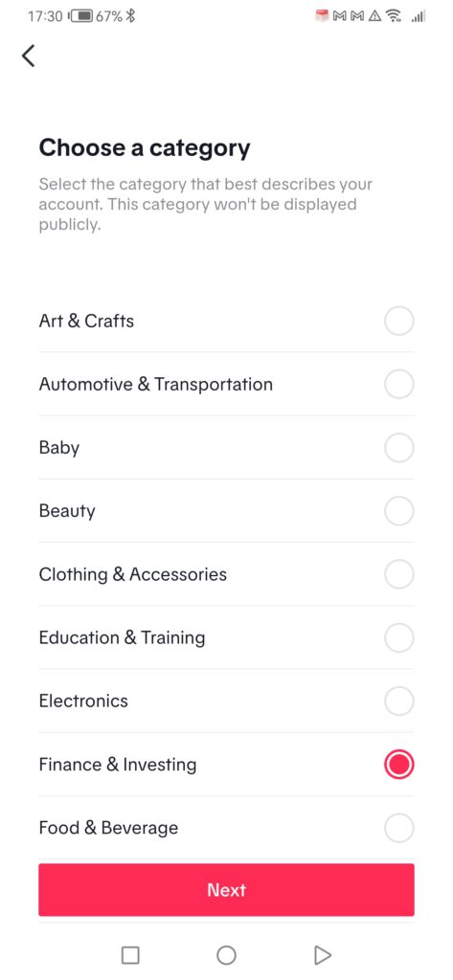453x980 pixels.
Task: Select the Automotive & Transportation radio button
Action: pyautogui.click(x=399, y=385)
